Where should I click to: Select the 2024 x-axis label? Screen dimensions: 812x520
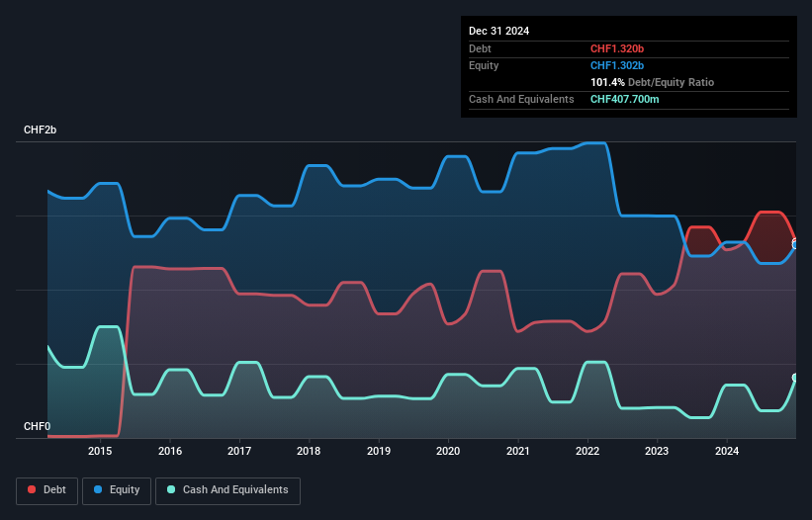(727, 451)
